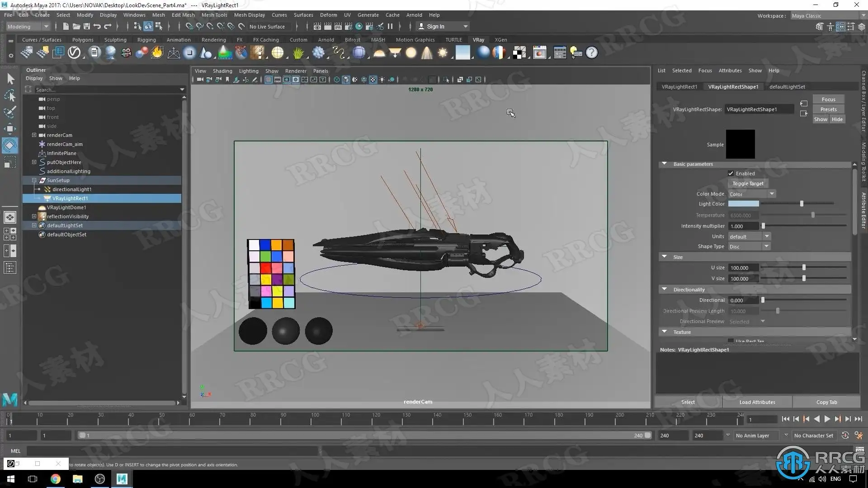
Task: Switch to the Rendering shelf tab
Action: click(213, 40)
